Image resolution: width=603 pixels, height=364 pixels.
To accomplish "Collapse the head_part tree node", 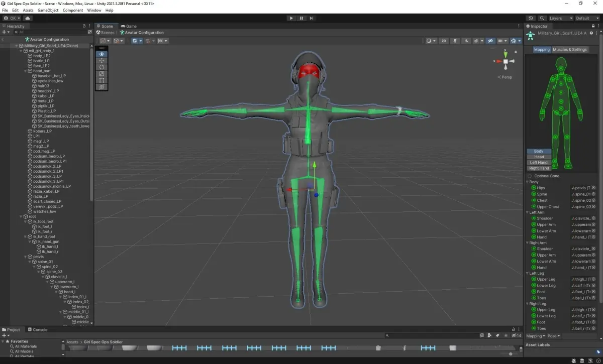I will click(x=26, y=71).
